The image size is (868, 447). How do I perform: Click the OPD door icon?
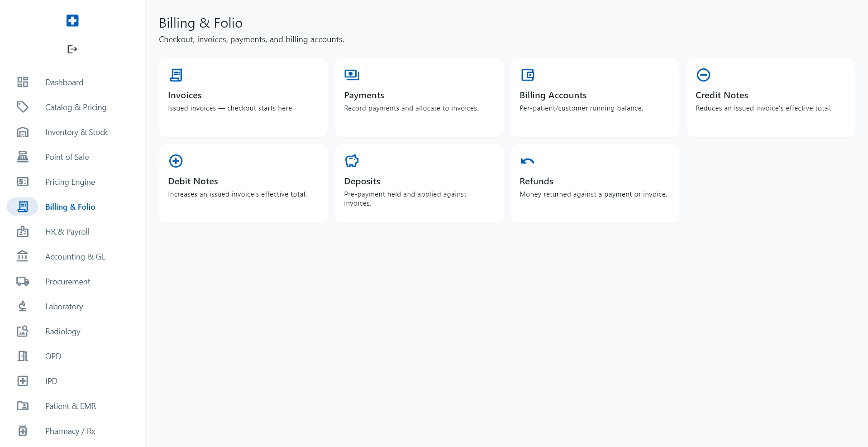(x=23, y=356)
